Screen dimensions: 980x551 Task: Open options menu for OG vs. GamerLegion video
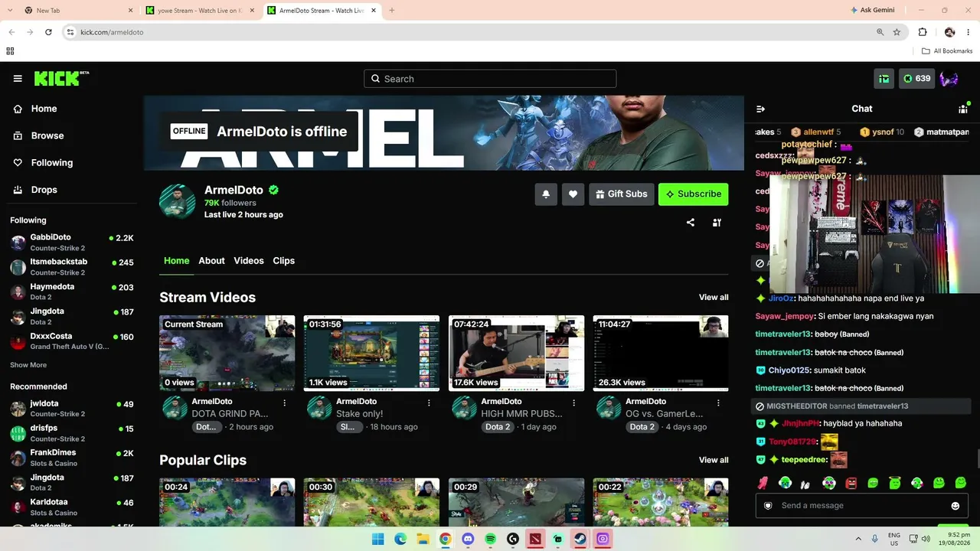tap(718, 403)
